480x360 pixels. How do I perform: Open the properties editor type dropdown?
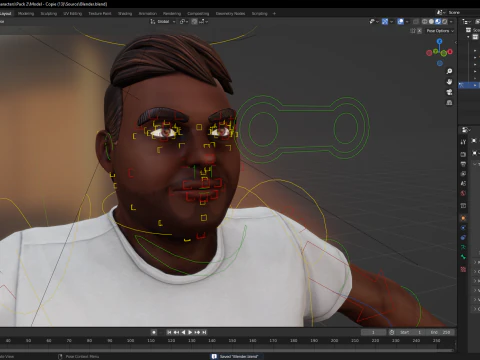click(466, 130)
